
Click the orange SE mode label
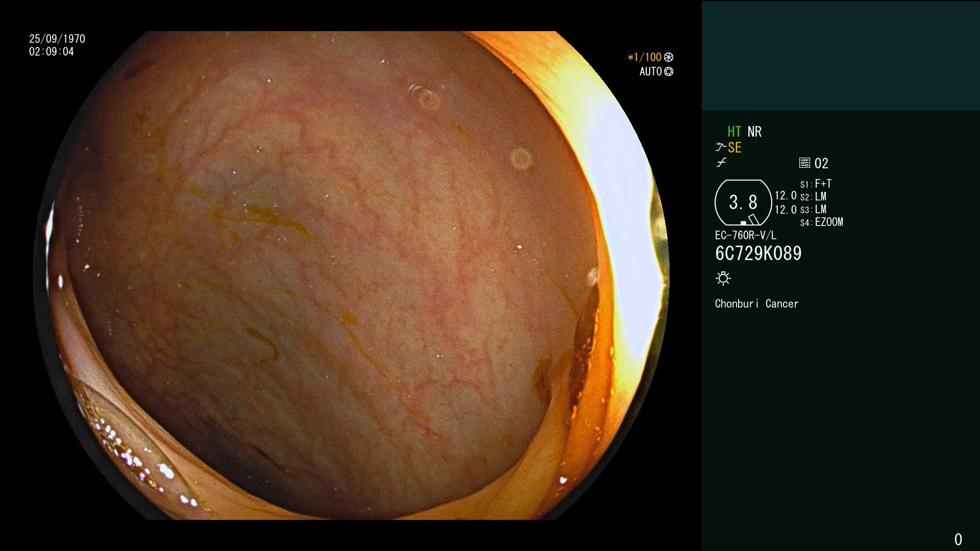[734, 147]
